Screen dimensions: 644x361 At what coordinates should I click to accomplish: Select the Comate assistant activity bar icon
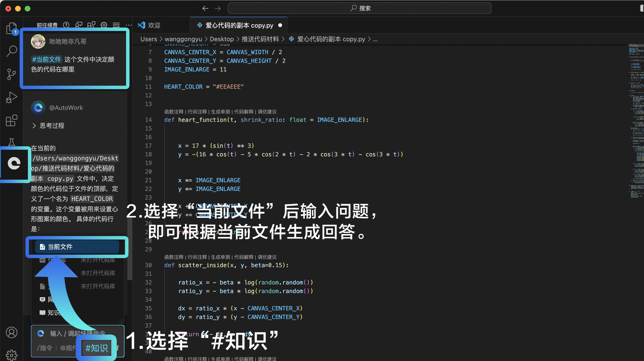coord(14,163)
